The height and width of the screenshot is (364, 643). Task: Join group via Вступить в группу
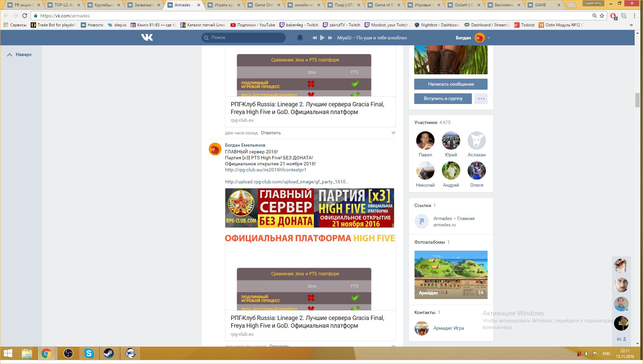pyautogui.click(x=443, y=98)
